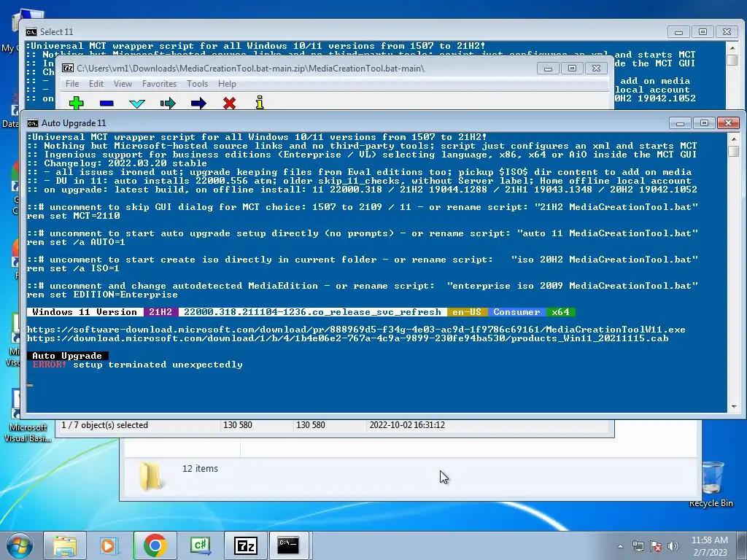This screenshot has height=560, width=747.
Task: Click the green Add icon in 7-Zip toolbar
Action: [76, 103]
